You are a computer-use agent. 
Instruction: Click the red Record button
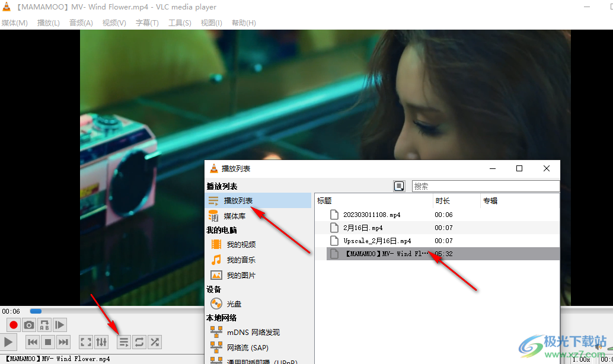(13, 325)
